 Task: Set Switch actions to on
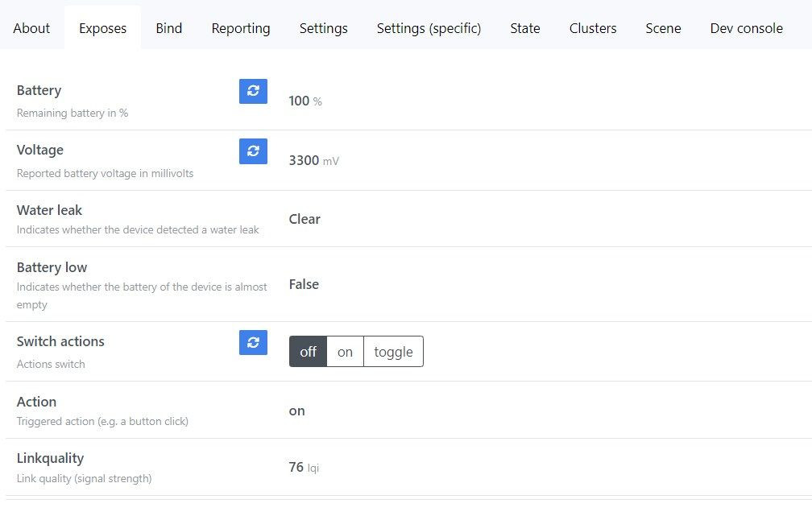[345, 352]
